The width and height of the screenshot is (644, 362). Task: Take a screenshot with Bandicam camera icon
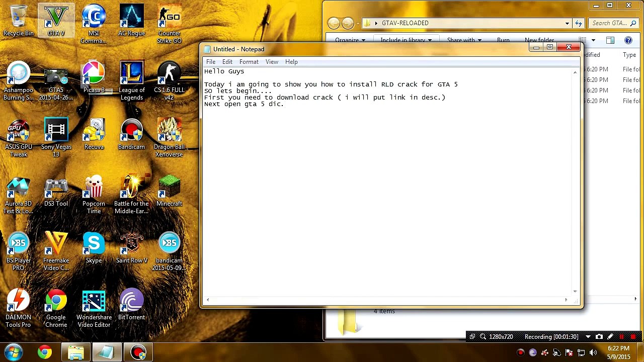599,337
